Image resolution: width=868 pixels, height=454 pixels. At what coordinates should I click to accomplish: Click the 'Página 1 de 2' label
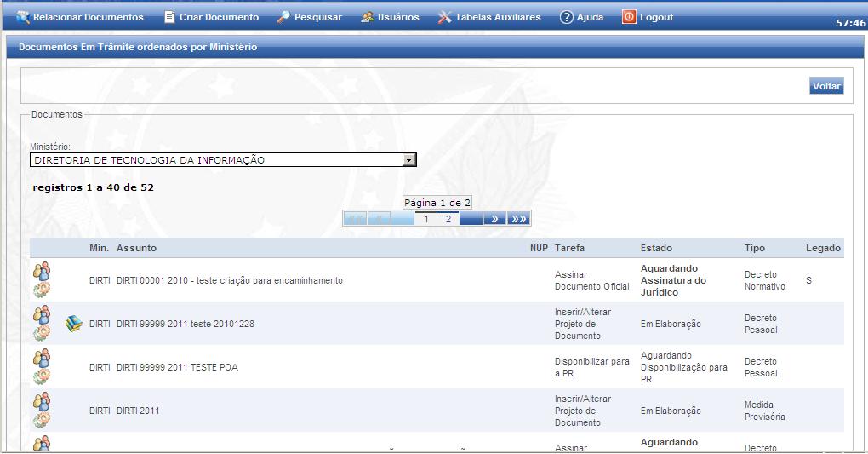pyautogui.click(x=437, y=203)
